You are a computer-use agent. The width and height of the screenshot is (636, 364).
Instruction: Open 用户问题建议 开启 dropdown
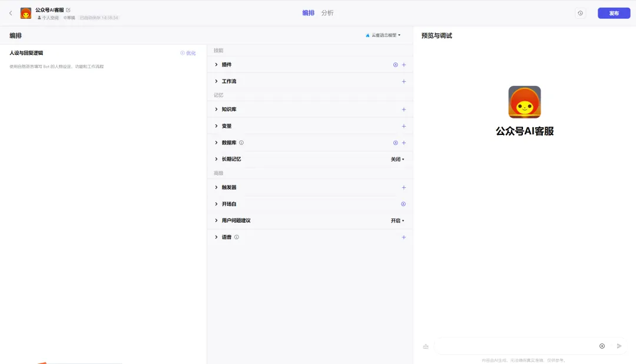click(x=397, y=221)
